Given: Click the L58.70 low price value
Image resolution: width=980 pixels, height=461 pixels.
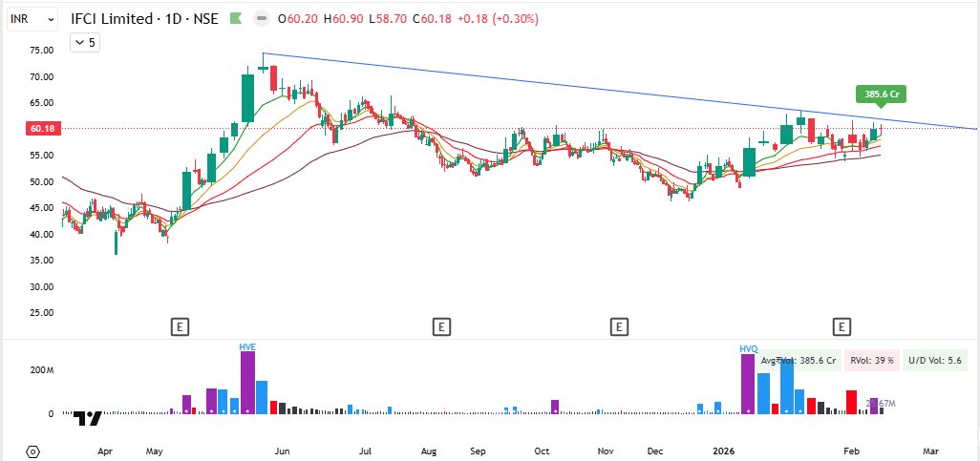Looking at the screenshot, I should [x=388, y=19].
